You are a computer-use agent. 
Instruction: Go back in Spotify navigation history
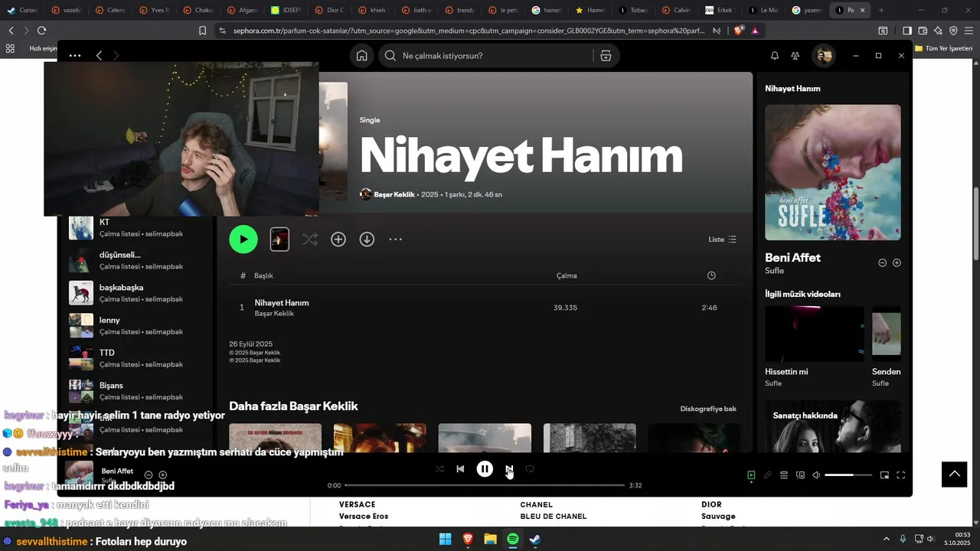tap(99, 56)
